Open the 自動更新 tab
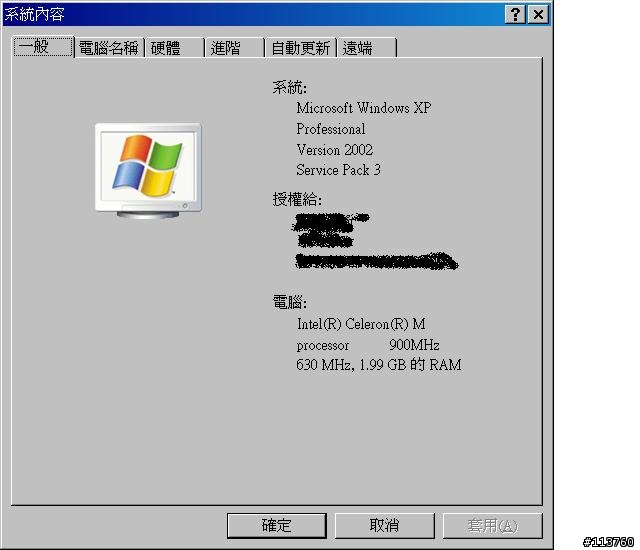Screen dimensions: 640x550 pyautogui.click(x=301, y=48)
